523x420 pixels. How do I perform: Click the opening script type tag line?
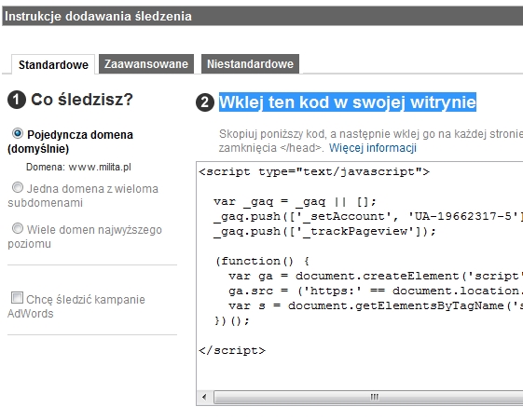click(x=314, y=172)
